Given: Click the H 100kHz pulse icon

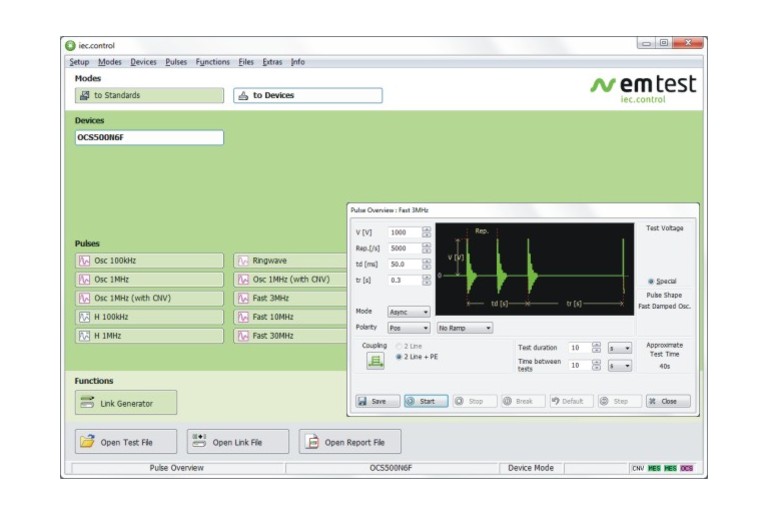Looking at the screenshot, I should tap(86, 317).
